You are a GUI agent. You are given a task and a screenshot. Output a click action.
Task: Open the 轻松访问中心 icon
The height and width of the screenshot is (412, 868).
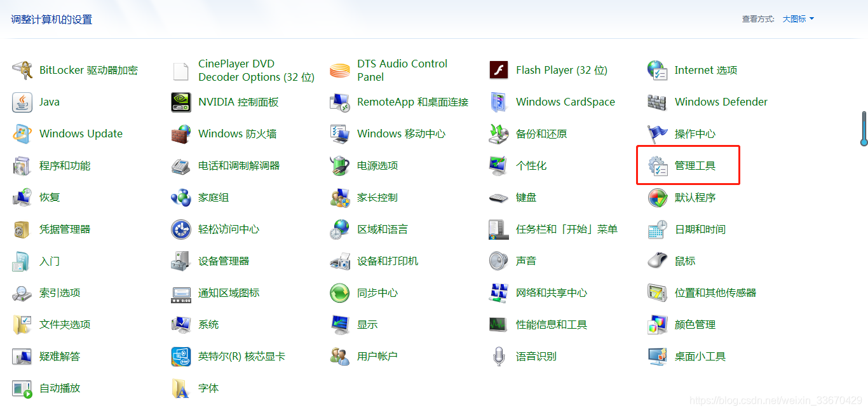click(181, 229)
